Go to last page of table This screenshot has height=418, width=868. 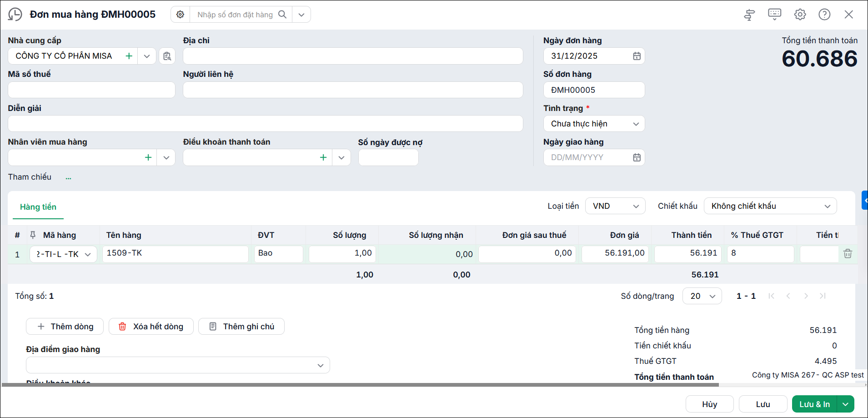[x=823, y=296]
